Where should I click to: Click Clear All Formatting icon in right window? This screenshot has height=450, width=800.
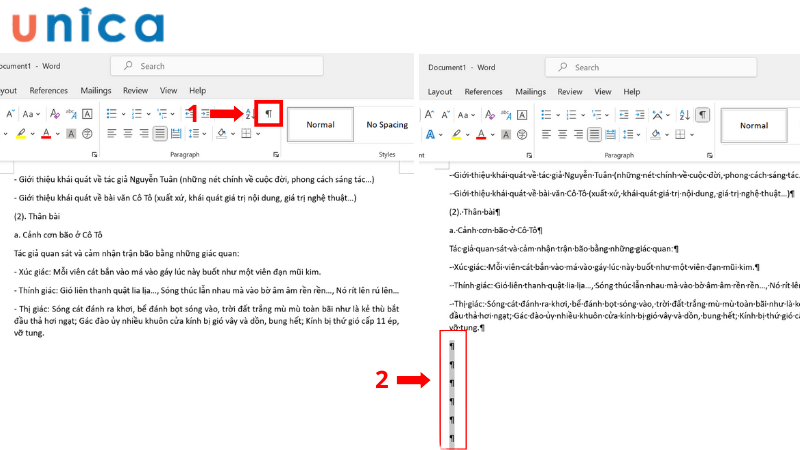click(489, 115)
